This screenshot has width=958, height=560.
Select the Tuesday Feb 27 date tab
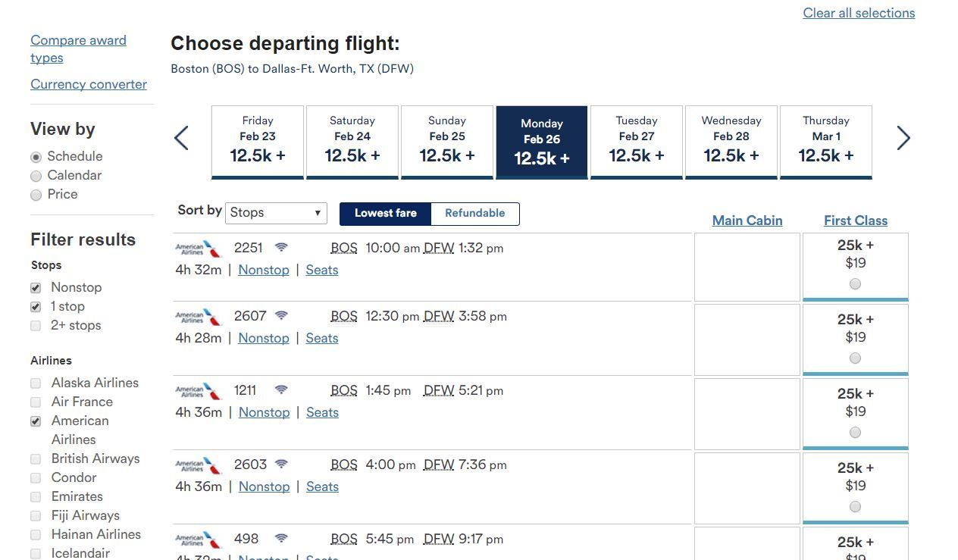pyautogui.click(x=637, y=142)
